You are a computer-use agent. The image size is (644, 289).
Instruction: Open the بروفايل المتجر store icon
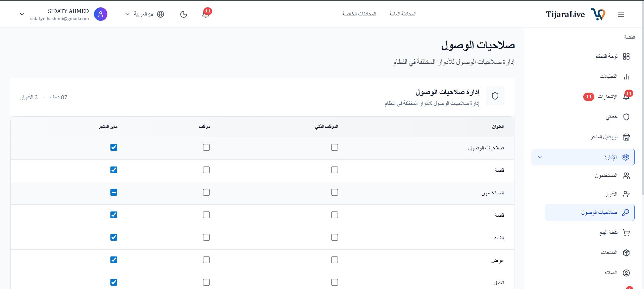tap(626, 137)
